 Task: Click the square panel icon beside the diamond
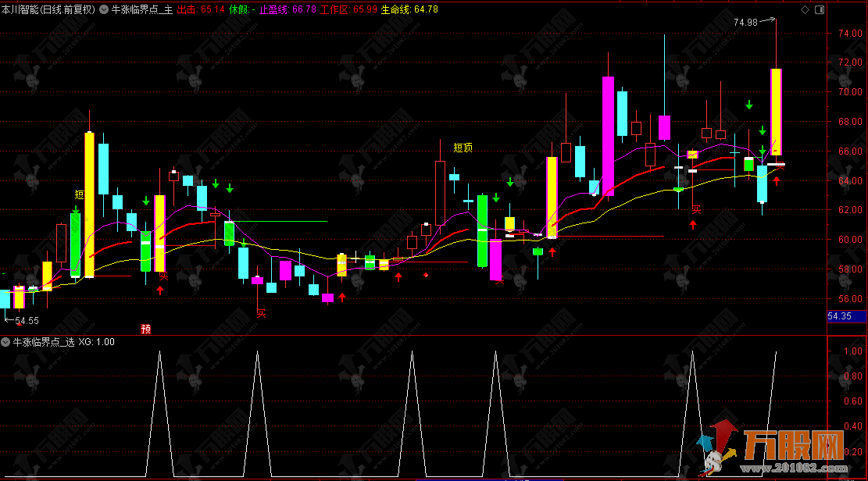[x=819, y=9]
